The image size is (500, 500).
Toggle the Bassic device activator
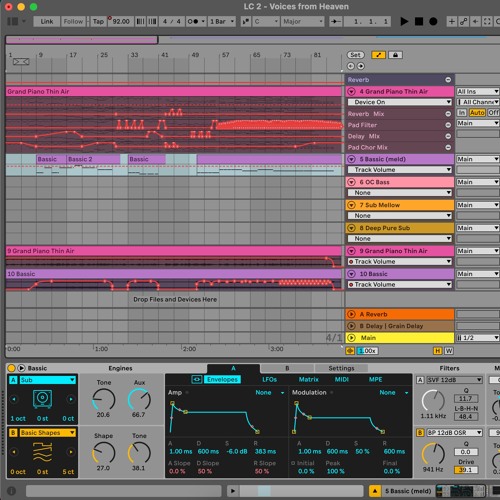pos(11,368)
